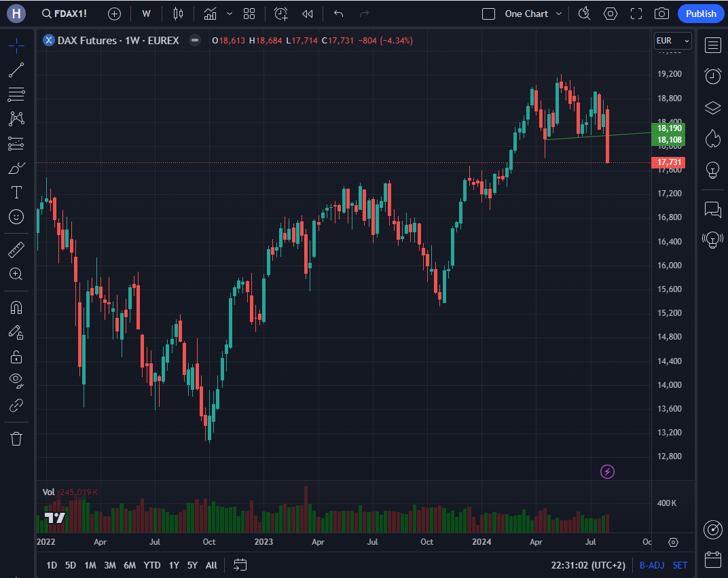Open the Hotlists flame panel
Screen dimensions: 728x578
[712, 137]
